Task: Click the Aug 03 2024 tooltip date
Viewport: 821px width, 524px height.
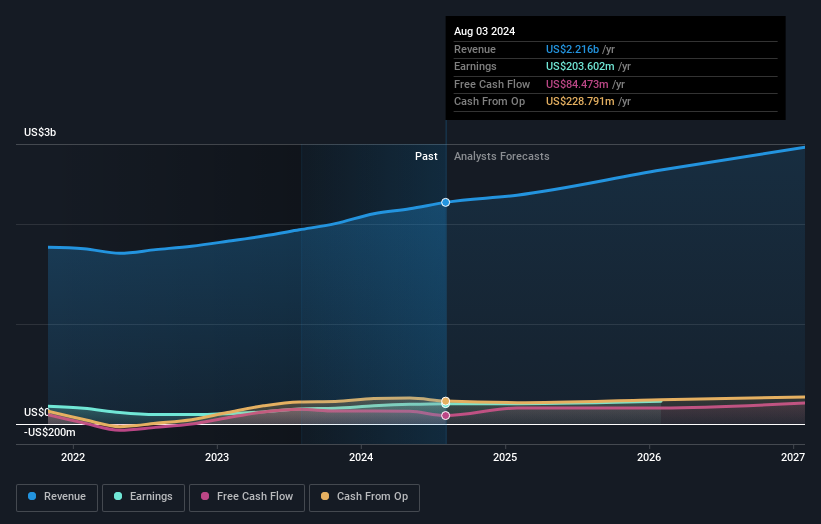Action: point(484,31)
